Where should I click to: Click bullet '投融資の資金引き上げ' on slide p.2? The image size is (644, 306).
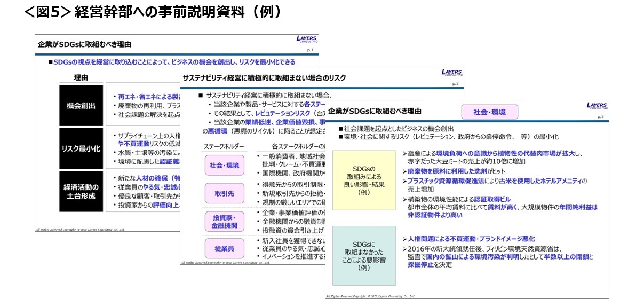click(x=290, y=230)
